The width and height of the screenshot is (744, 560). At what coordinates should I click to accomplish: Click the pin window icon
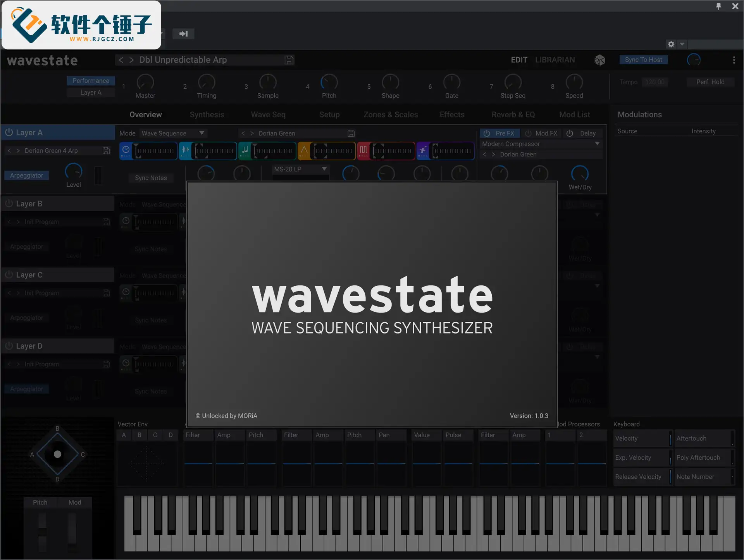coord(718,6)
